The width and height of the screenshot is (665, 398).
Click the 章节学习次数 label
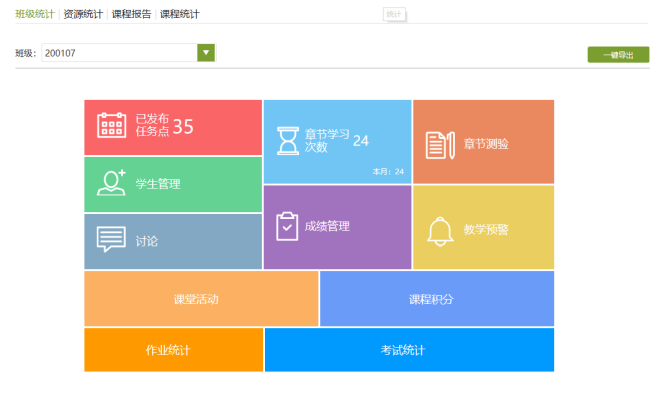pos(327,140)
